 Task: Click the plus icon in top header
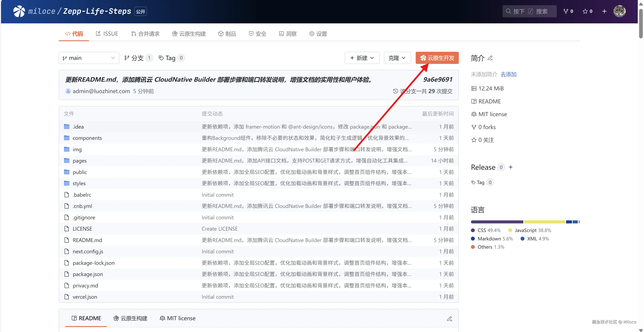click(604, 11)
